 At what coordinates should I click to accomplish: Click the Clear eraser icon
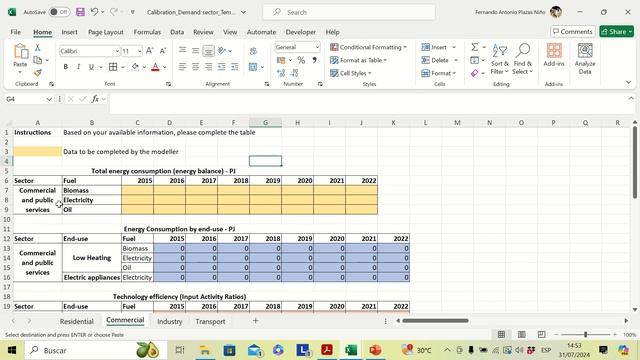click(x=474, y=73)
